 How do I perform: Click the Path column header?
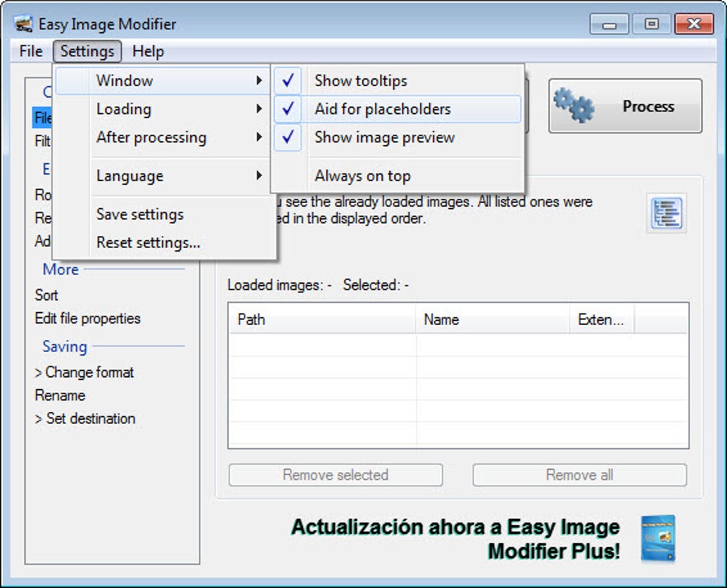323,319
